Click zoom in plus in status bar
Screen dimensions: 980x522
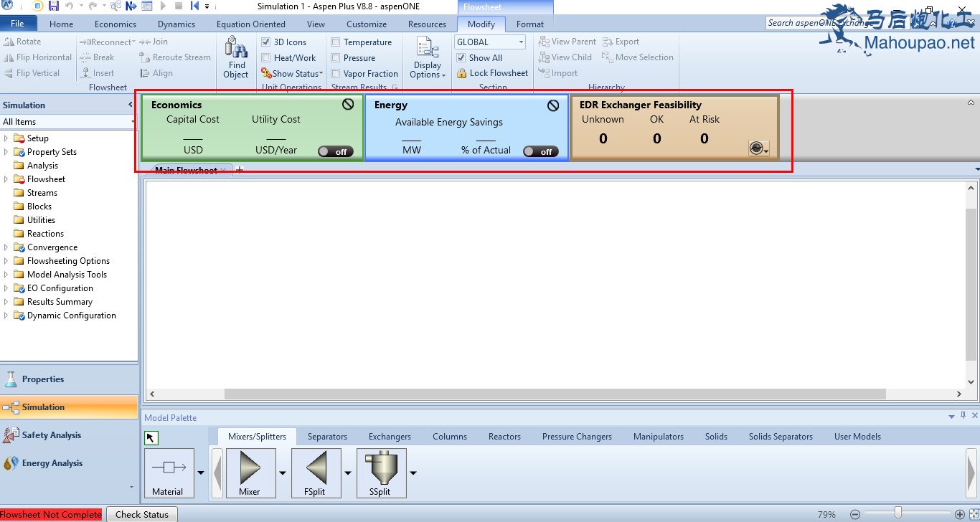[960, 514]
